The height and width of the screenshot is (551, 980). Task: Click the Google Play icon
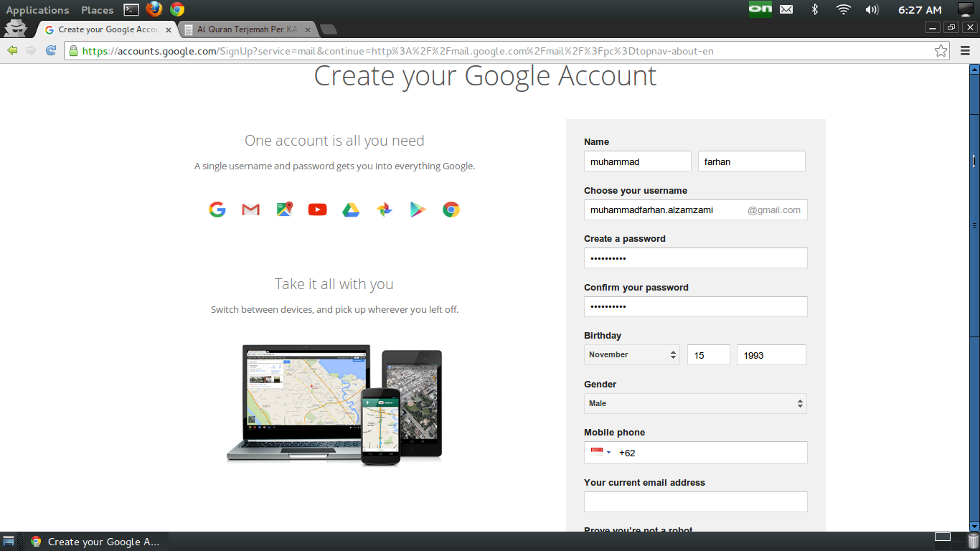[418, 209]
